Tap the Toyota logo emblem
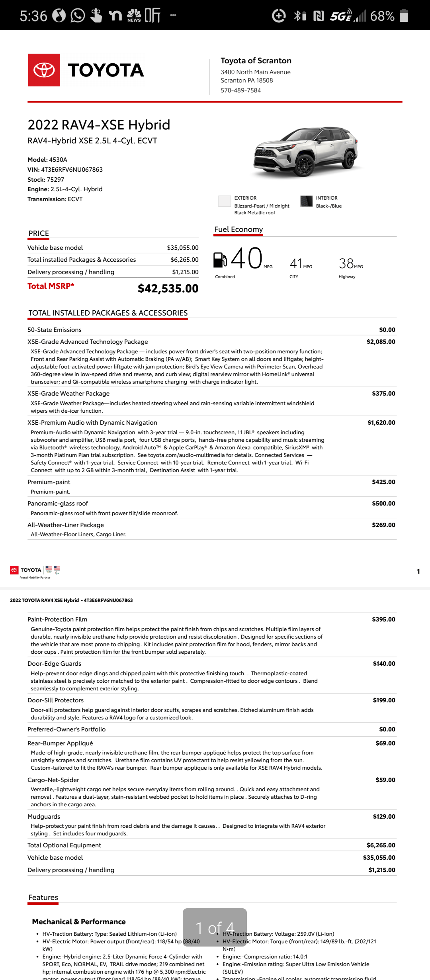The width and height of the screenshot is (430, 980). coord(44,70)
